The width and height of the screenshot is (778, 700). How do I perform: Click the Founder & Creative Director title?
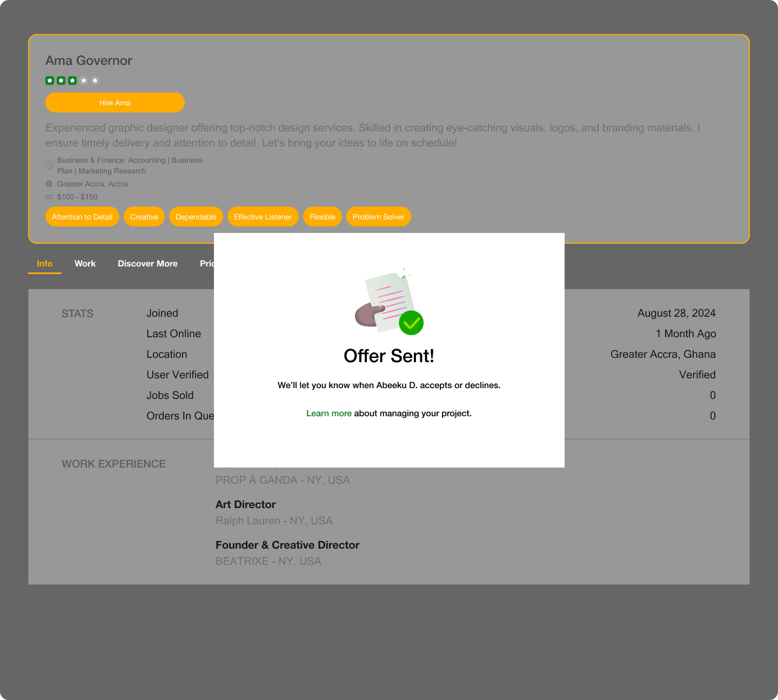[x=287, y=545]
